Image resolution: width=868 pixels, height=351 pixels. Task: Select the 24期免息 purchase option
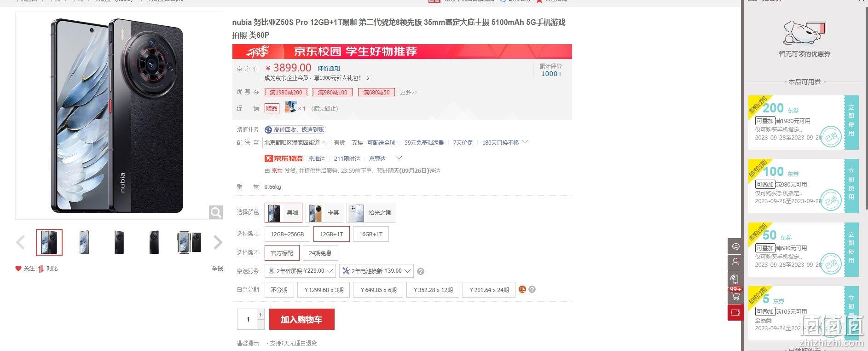320,253
